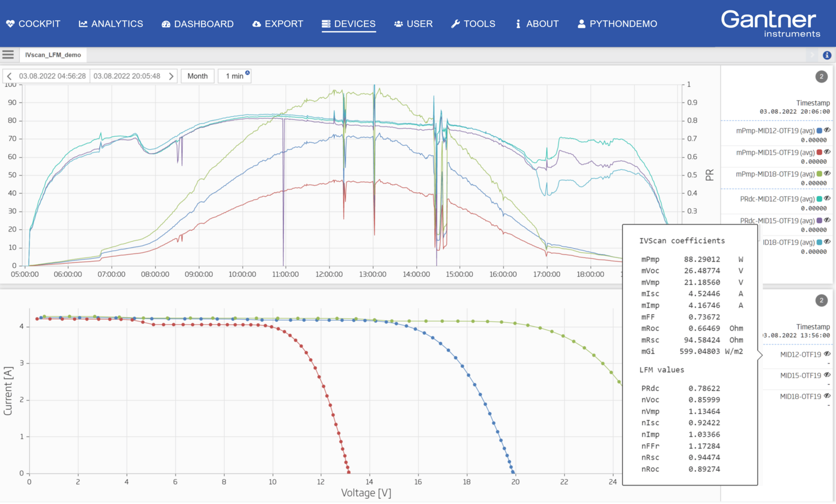Toggle visibility of PRdc-MID12-OTF19 series
The height and width of the screenshot is (504, 836).
click(827, 198)
